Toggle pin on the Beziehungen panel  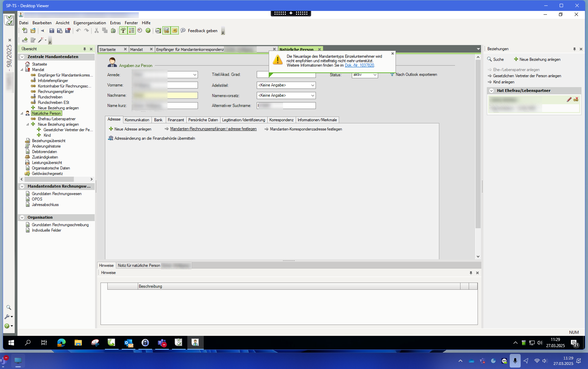tap(574, 49)
